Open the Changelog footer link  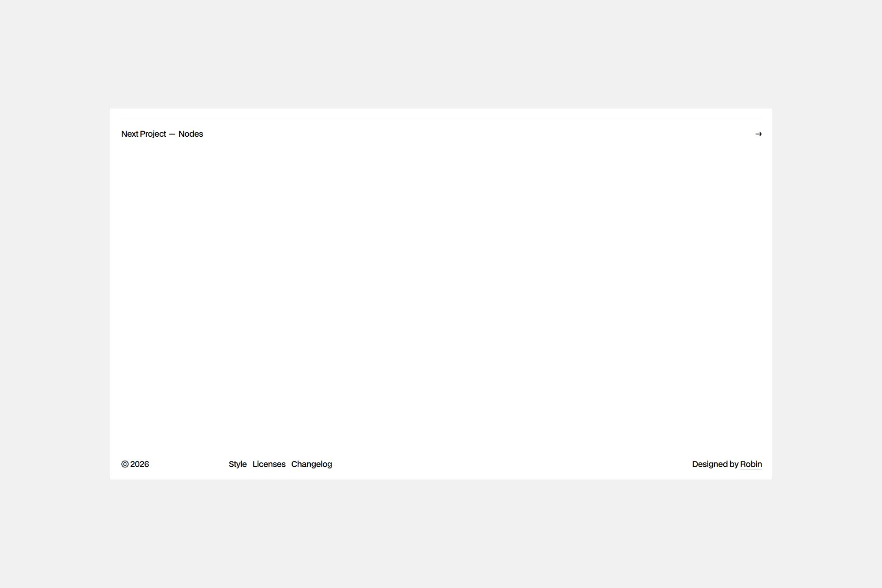point(311,464)
